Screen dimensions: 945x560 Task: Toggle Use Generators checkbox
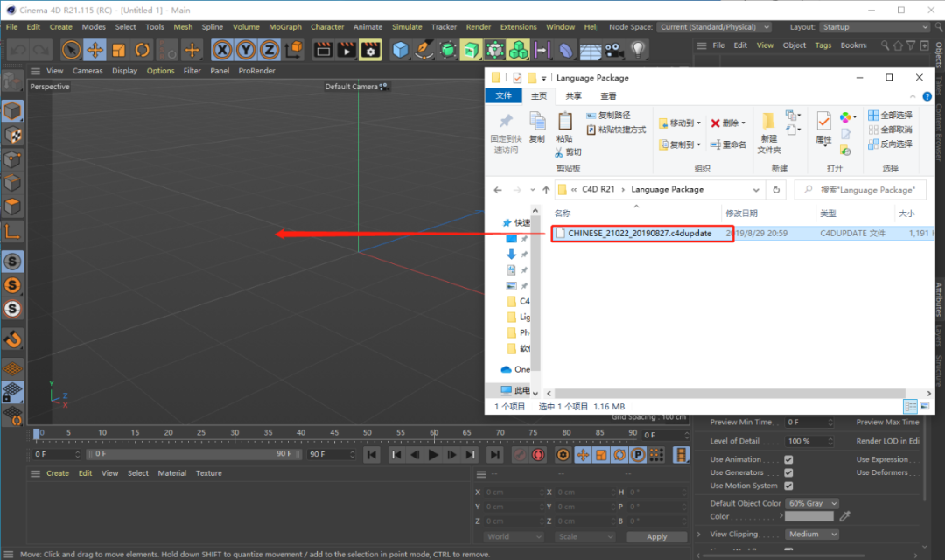788,472
